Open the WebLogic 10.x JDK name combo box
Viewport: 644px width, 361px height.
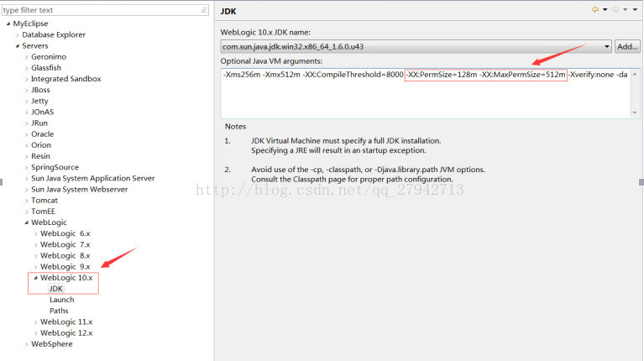[416, 46]
